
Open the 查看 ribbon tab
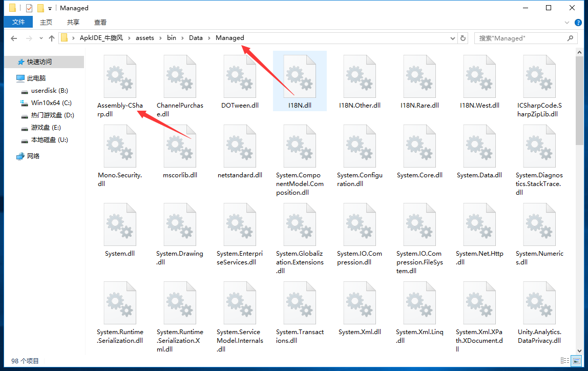tap(100, 22)
